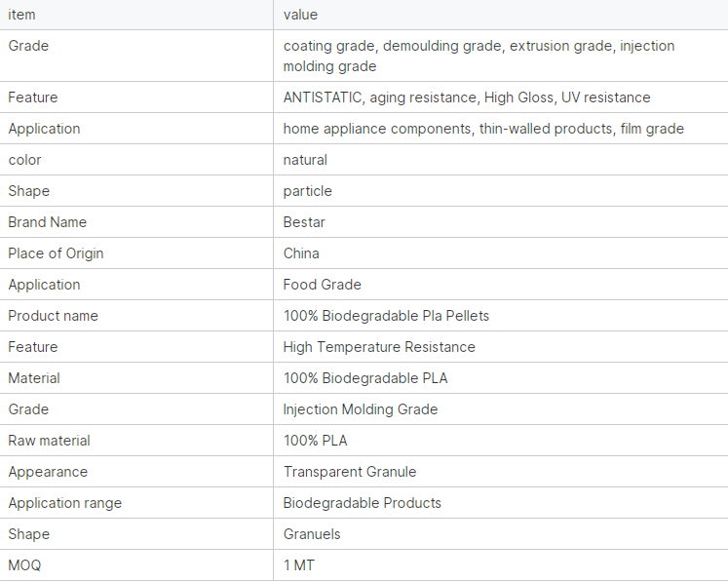Click the "China" value cell
Viewport: 728px width, 582px height.
tap(301, 253)
